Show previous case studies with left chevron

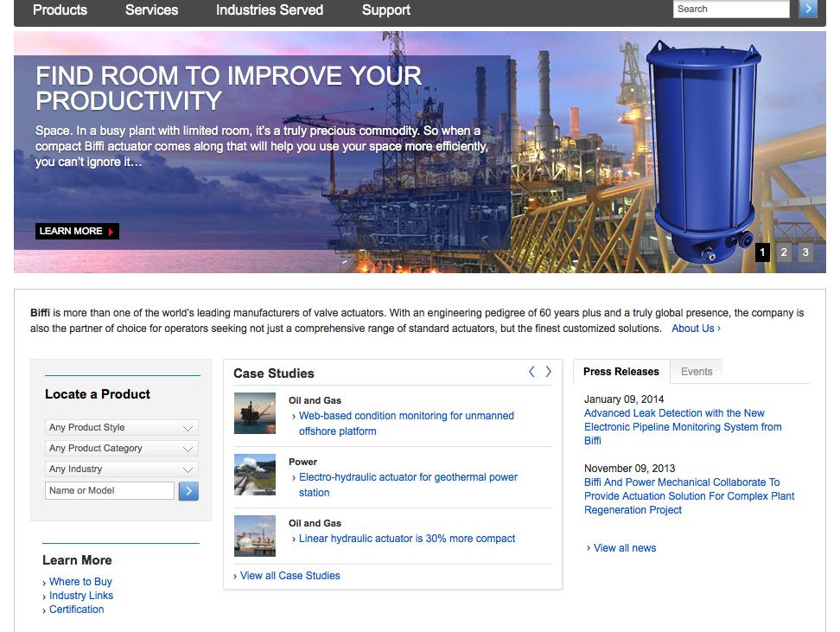531,372
